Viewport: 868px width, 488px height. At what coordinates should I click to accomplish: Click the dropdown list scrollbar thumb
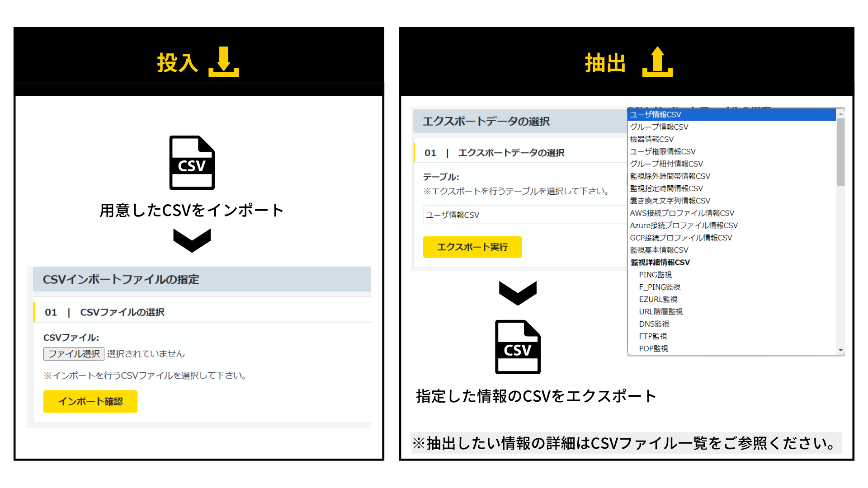click(x=840, y=151)
